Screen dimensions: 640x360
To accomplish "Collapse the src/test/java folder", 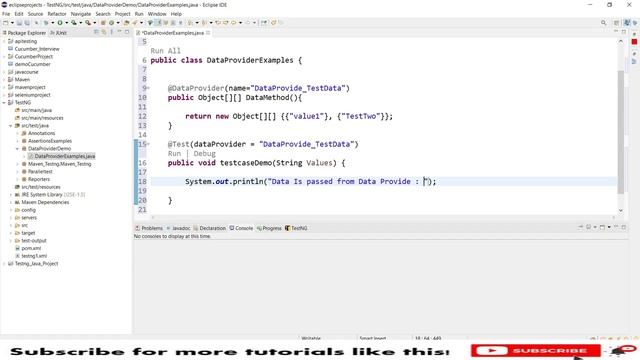I will pos(11,126).
